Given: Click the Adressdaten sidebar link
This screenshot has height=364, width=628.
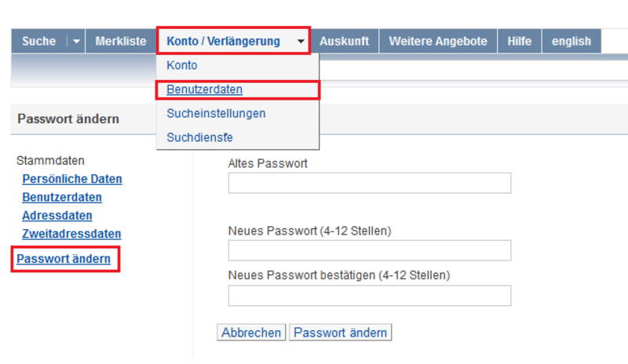Looking at the screenshot, I should [57, 216].
